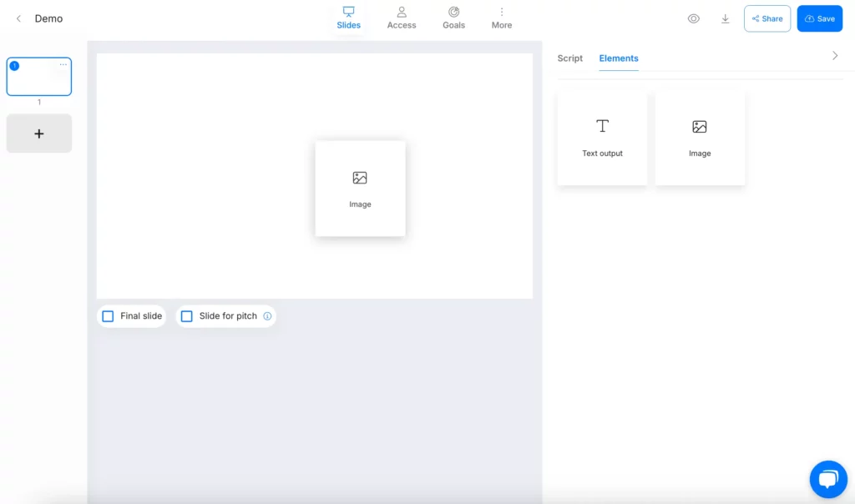Go to the Access section
Viewport: 855px width, 504px height.
(401, 18)
